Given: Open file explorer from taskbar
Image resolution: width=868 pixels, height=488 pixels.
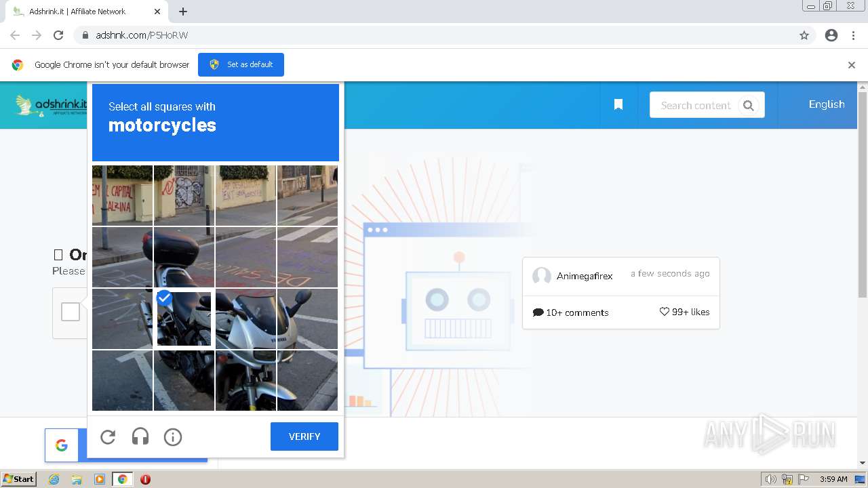Looking at the screenshot, I should coord(77,479).
